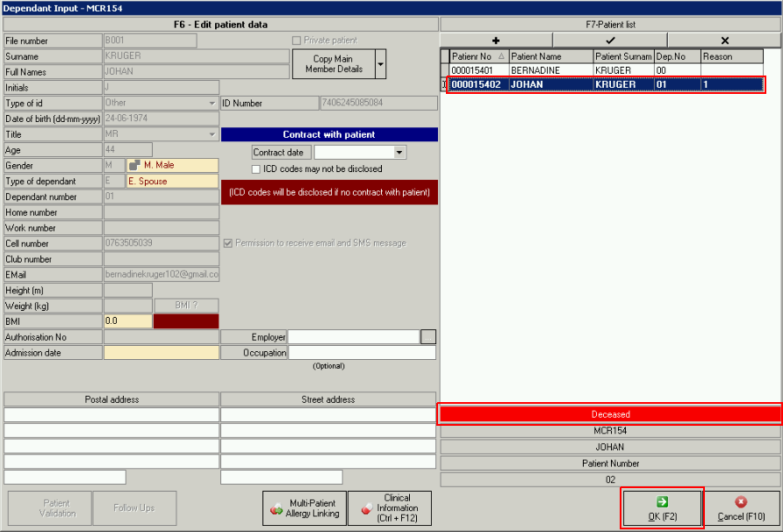Click the E. Spouse dependant type label
The image size is (783, 532).
tap(172, 182)
